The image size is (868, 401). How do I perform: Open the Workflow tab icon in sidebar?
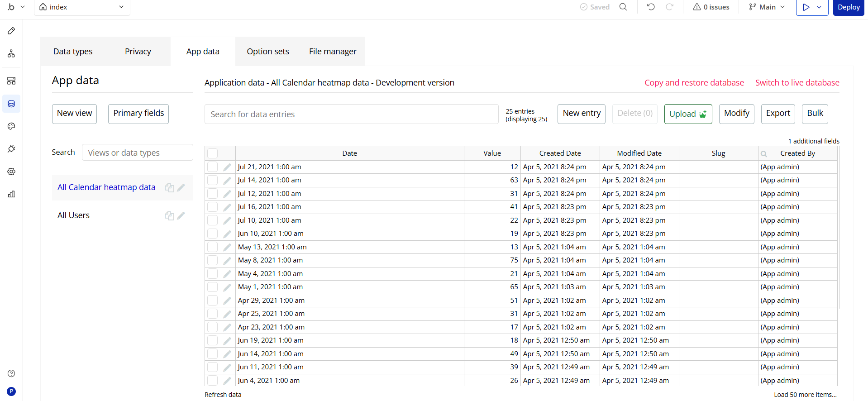(x=11, y=54)
